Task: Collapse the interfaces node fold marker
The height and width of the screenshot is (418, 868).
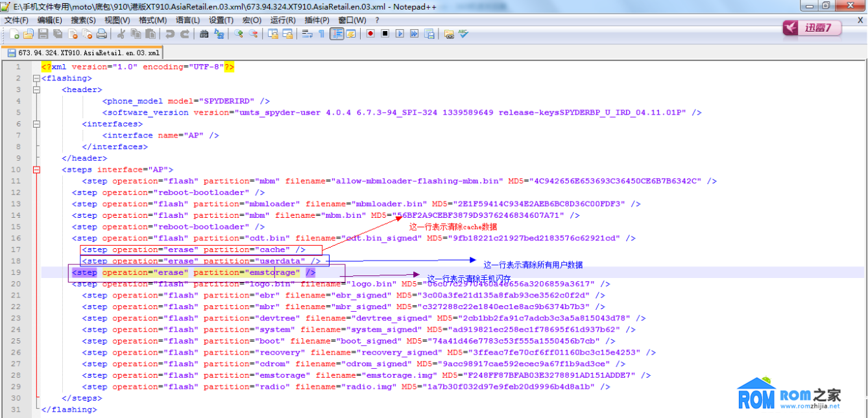Action: click(36, 124)
